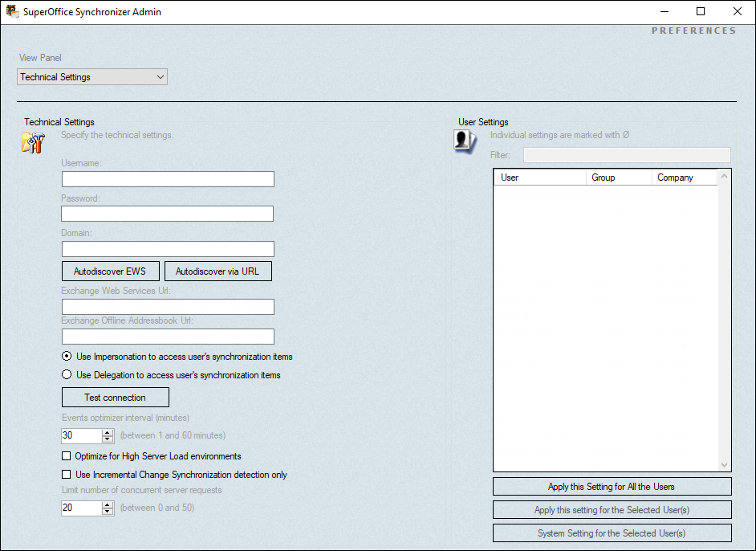Viewport: 756px width, 551px height.
Task: Click the concurrent server requests number field
Action: click(82, 508)
